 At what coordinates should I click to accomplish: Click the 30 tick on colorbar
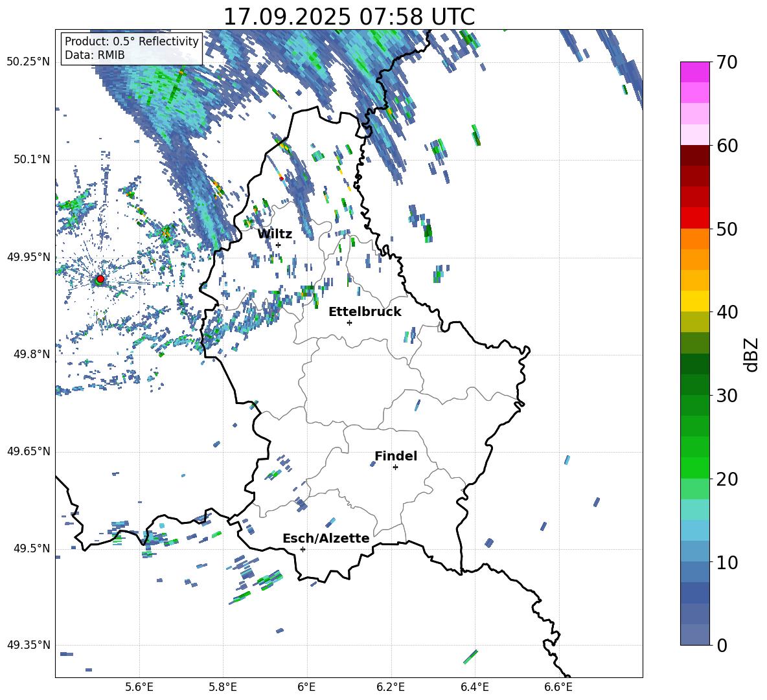click(x=727, y=396)
